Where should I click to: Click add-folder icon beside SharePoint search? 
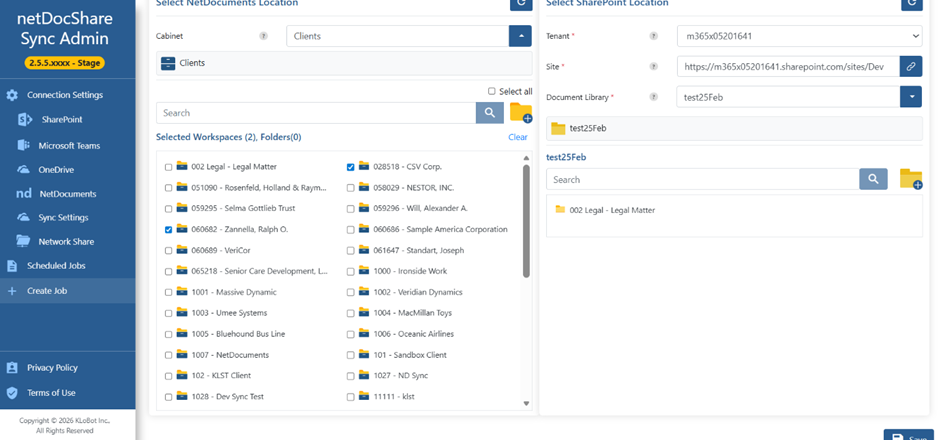pos(911,179)
